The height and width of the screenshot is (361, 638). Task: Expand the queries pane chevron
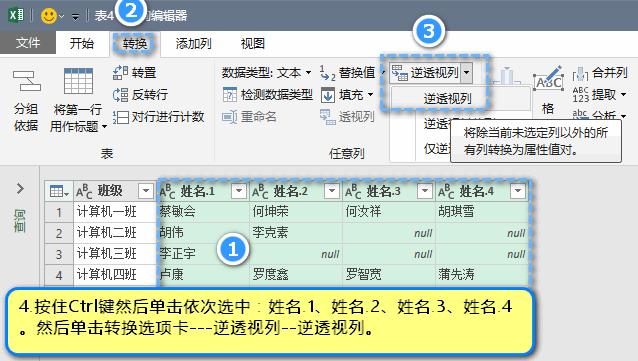(20, 188)
